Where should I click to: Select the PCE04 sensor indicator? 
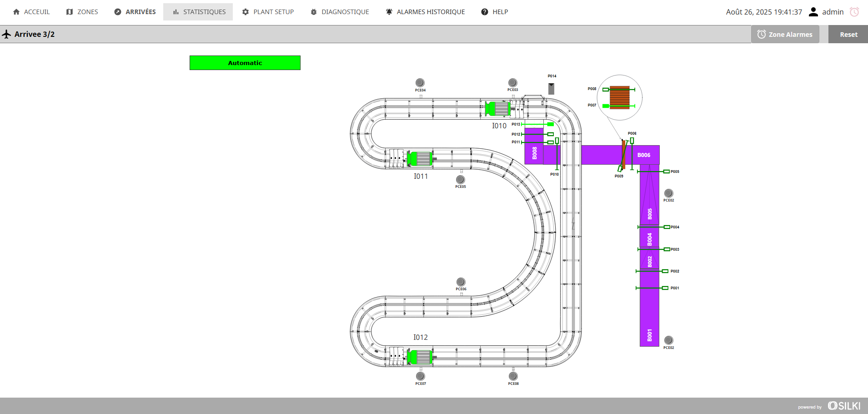click(420, 83)
